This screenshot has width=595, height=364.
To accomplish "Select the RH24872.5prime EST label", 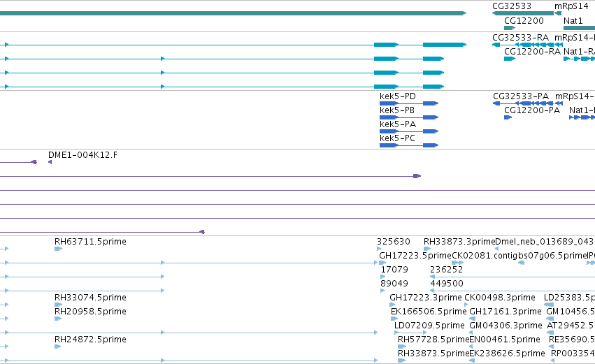I will point(90,340).
